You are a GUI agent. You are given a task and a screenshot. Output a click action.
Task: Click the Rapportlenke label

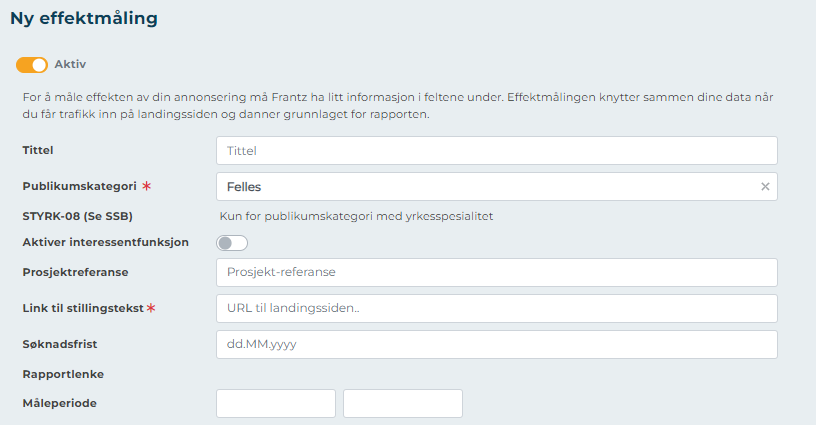(x=63, y=374)
